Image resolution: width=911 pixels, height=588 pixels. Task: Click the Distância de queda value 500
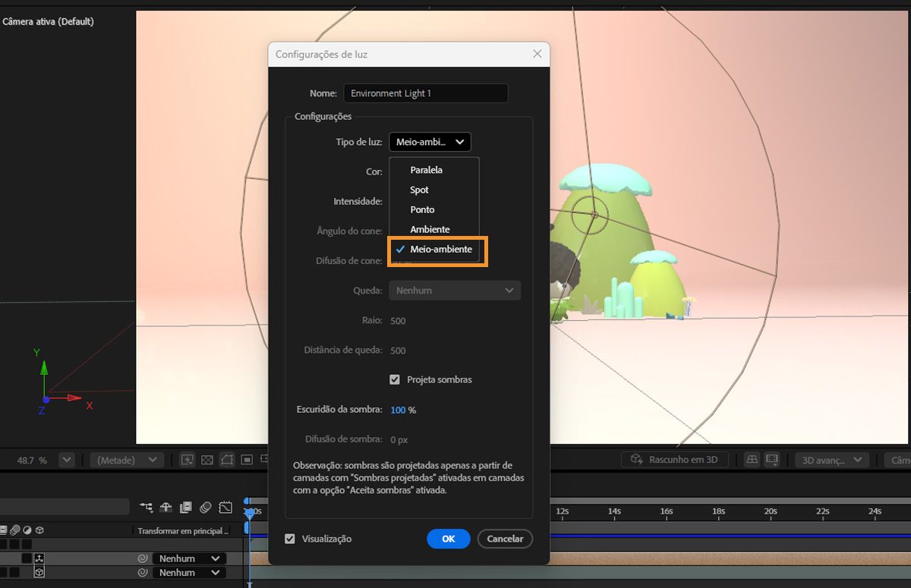[x=398, y=351]
